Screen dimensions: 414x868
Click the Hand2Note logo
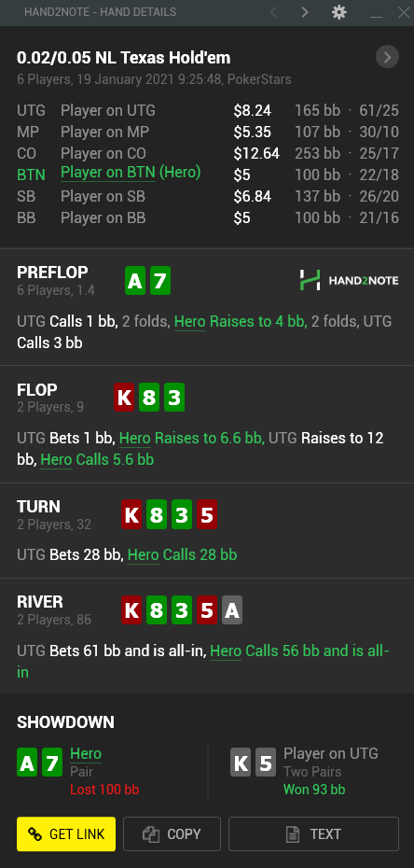pos(349,280)
